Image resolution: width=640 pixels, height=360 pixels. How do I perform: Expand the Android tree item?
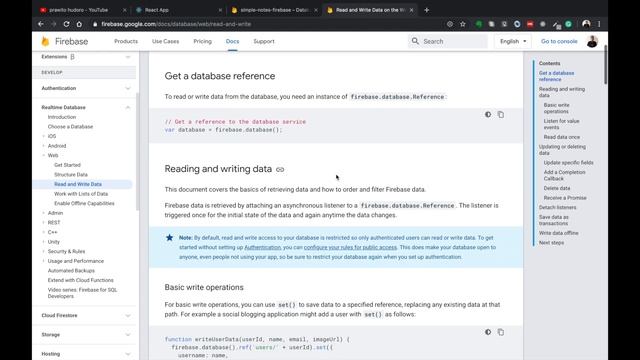[x=44, y=146]
